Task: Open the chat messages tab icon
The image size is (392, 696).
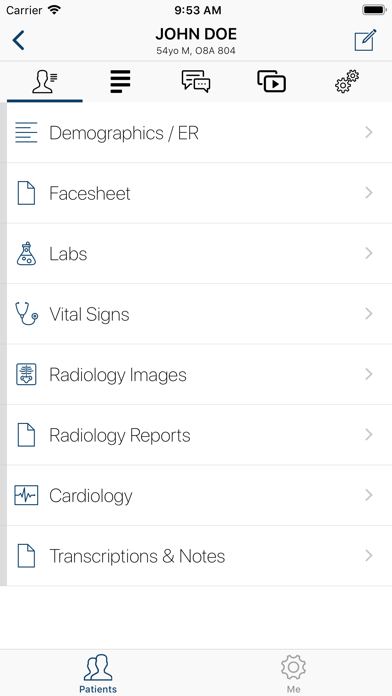Action: click(196, 82)
